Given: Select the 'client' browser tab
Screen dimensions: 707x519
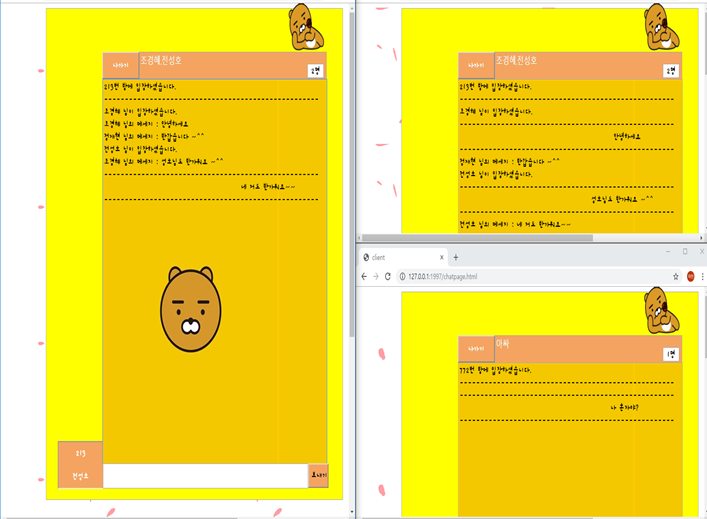Looking at the screenshot, I should click(x=404, y=257).
